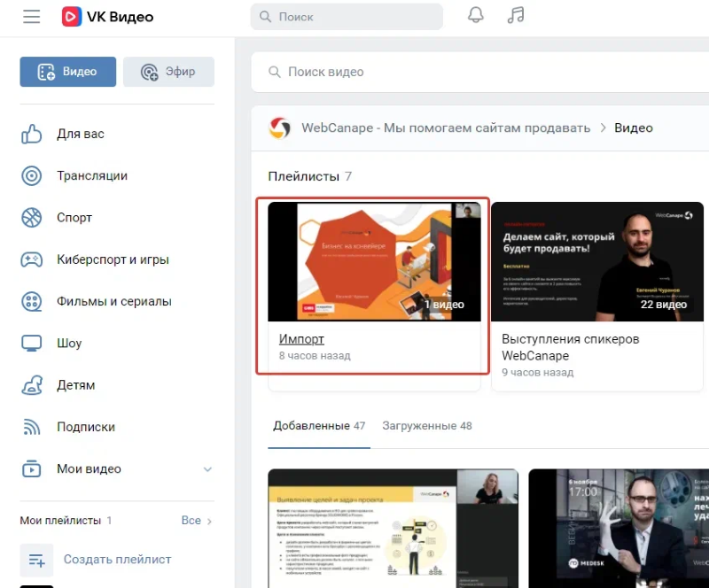Click the magnifier in the top Поиск bar
This screenshot has height=588, width=709.
tap(265, 17)
